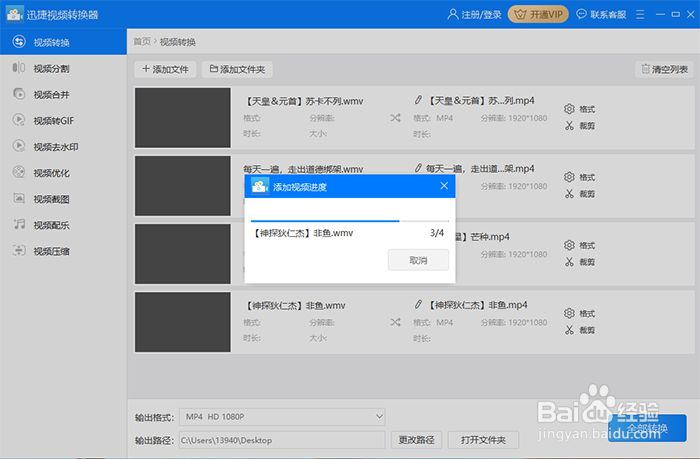Open the 视频合并 sidebar section
This screenshot has width=700, height=459.
63,94
